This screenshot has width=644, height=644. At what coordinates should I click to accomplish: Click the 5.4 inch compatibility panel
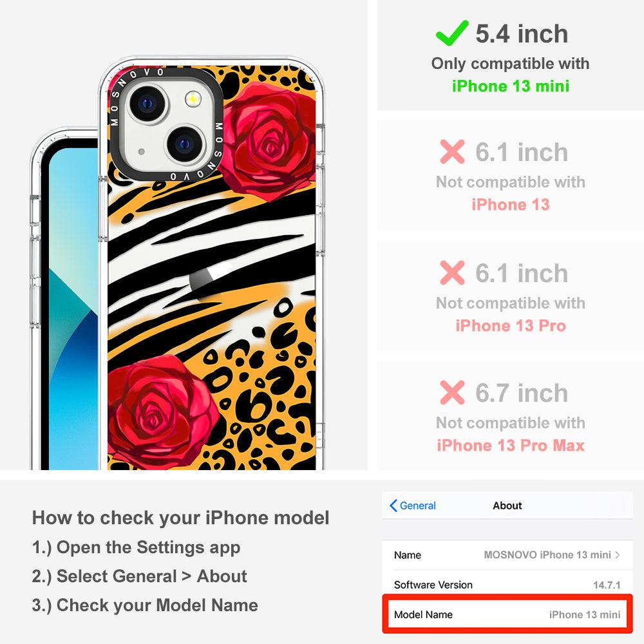511,55
